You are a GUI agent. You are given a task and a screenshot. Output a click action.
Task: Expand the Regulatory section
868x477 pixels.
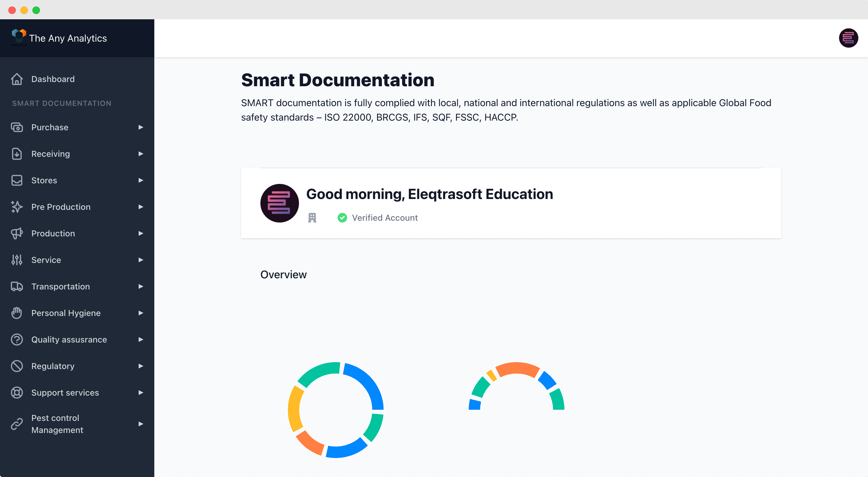click(140, 366)
